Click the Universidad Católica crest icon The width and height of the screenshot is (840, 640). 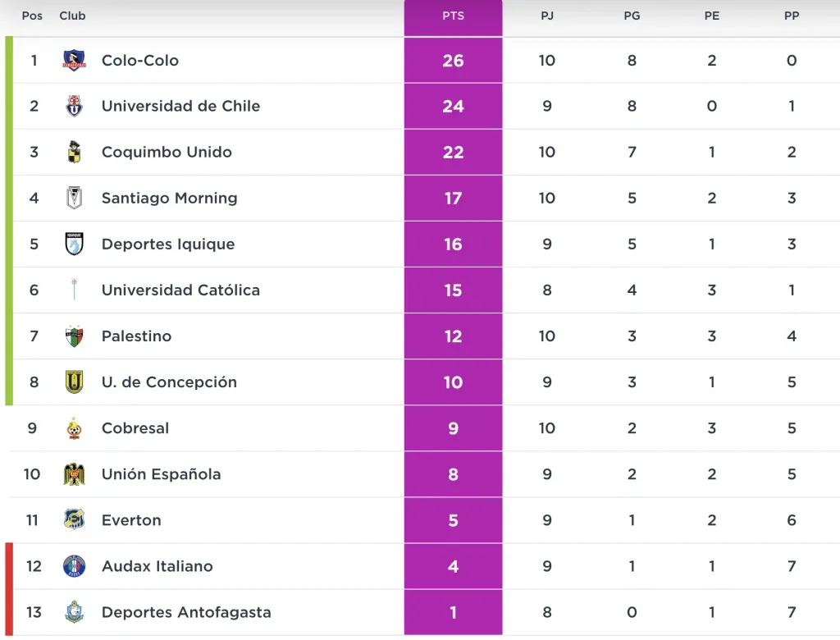coord(75,290)
